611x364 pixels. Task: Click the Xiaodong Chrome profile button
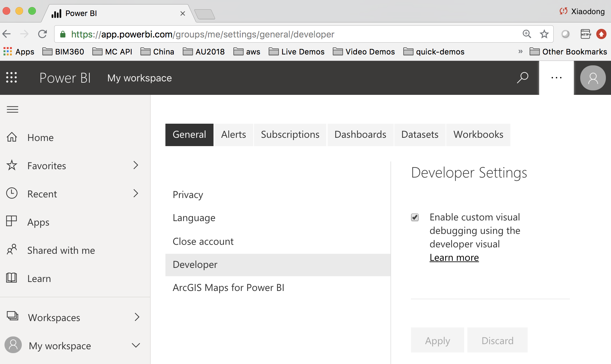(x=582, y=12)
